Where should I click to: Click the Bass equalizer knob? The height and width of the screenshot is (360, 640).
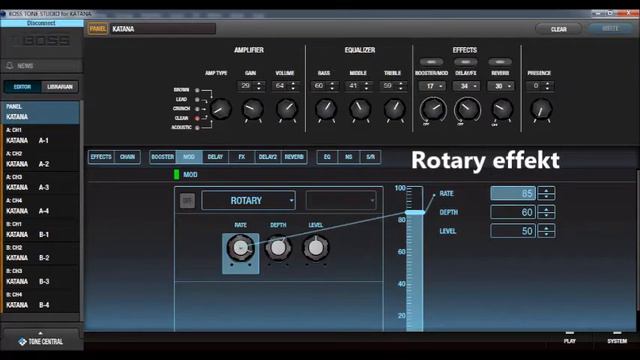coord(326,109)
